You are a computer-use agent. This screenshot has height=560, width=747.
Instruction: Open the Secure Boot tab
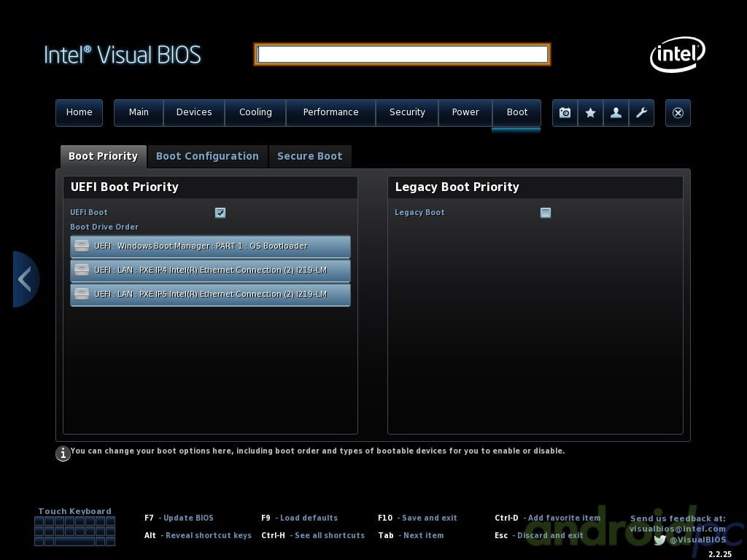[x=309, y=156]
